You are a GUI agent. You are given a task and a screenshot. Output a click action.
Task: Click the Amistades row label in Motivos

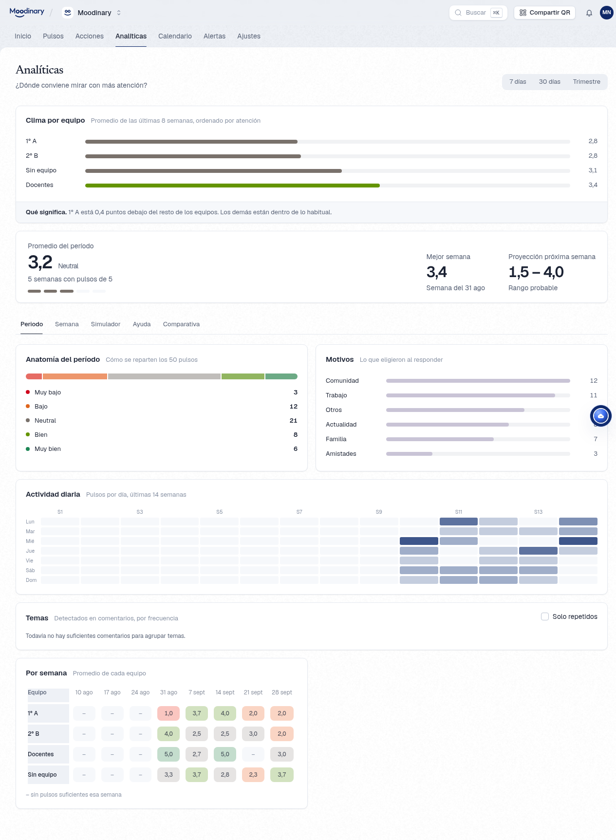(x=341, y=454)
